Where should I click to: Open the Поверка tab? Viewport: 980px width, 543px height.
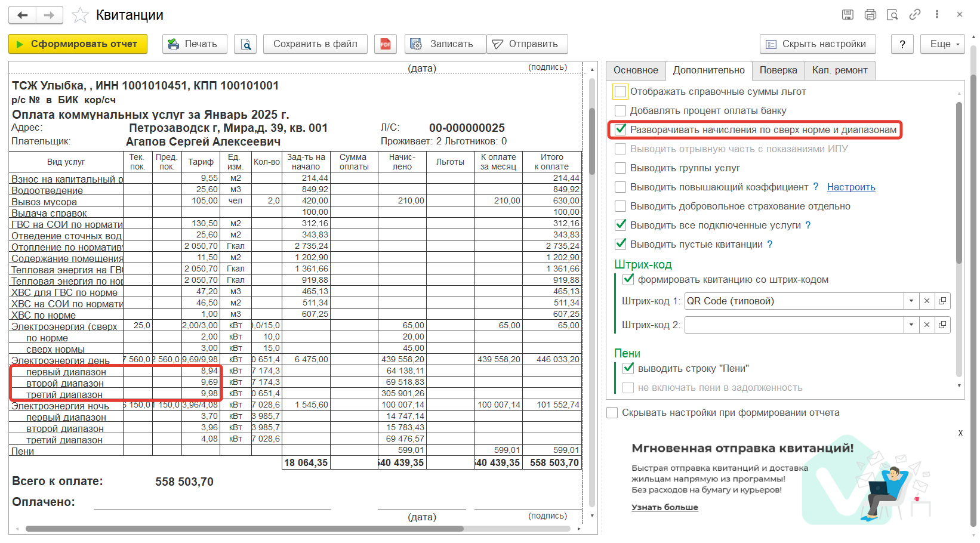point(778,70)
